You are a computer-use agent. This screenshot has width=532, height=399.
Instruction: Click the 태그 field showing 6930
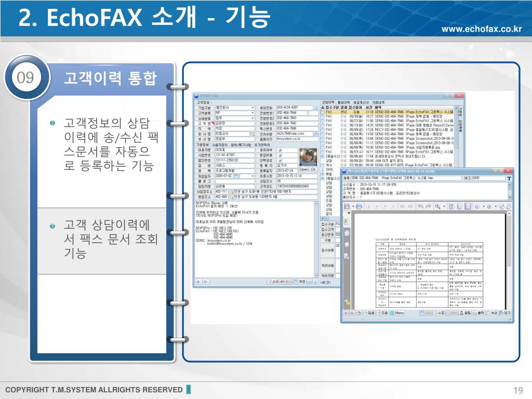pos(488,178)
